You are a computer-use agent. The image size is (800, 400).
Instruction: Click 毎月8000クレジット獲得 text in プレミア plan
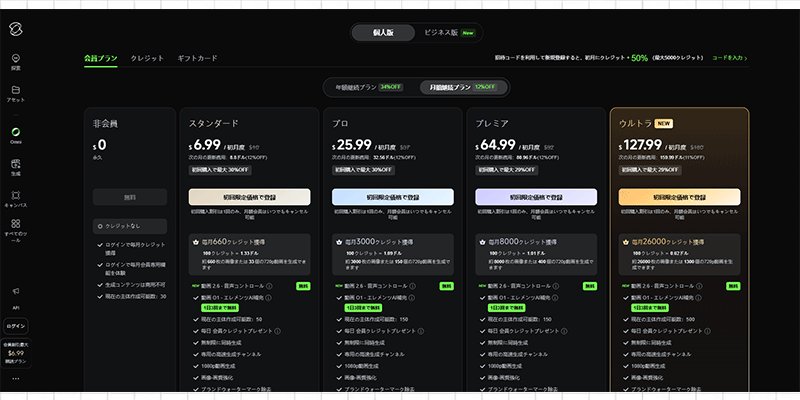pos(522,242)
